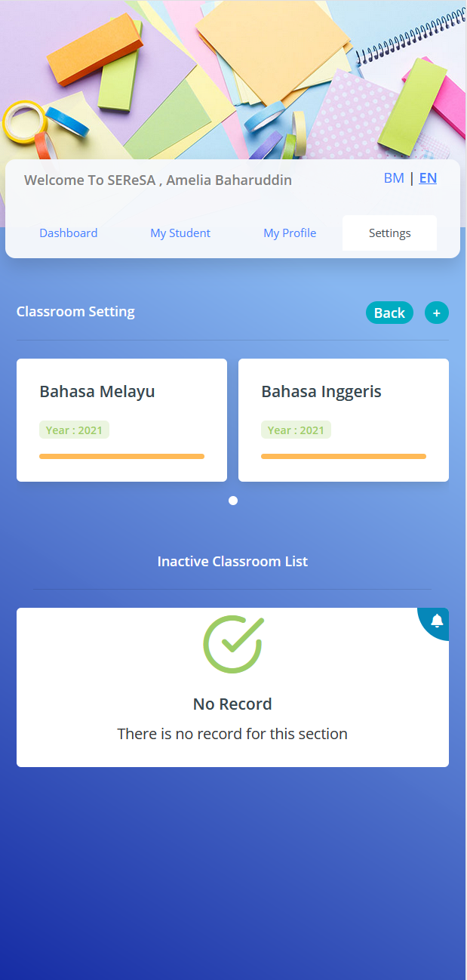Go to the My Student tab

point(180,233)
